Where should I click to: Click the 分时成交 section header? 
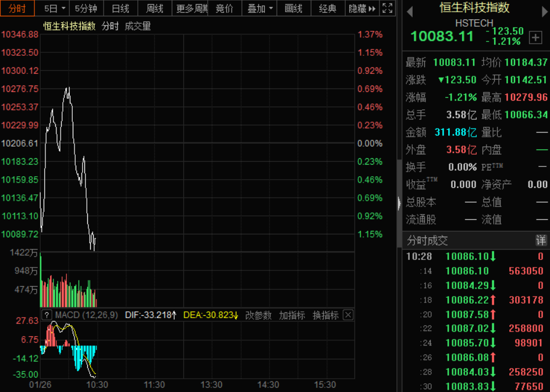(x=427, y=241)
